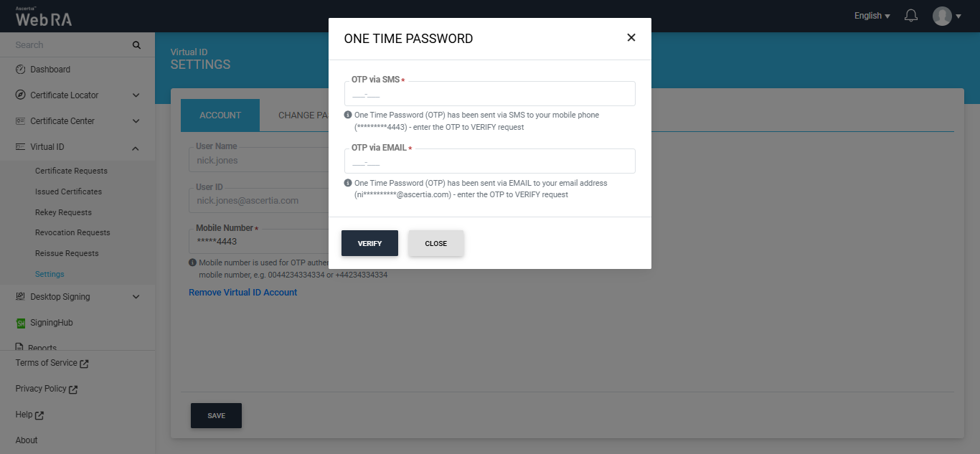Click the Dashboard gauge icon
Viewport: 980px width, 454px height.
pyautogui.click(x=20, y=70)
